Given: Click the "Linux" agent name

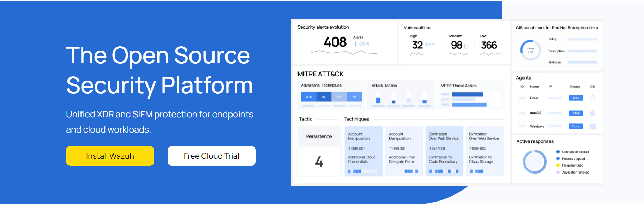Looking at the screenshot, I should click(534, 98).
